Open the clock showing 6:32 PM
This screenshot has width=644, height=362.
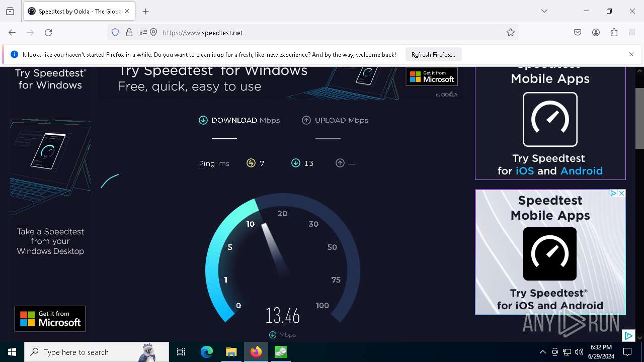(x=601, y=352)
